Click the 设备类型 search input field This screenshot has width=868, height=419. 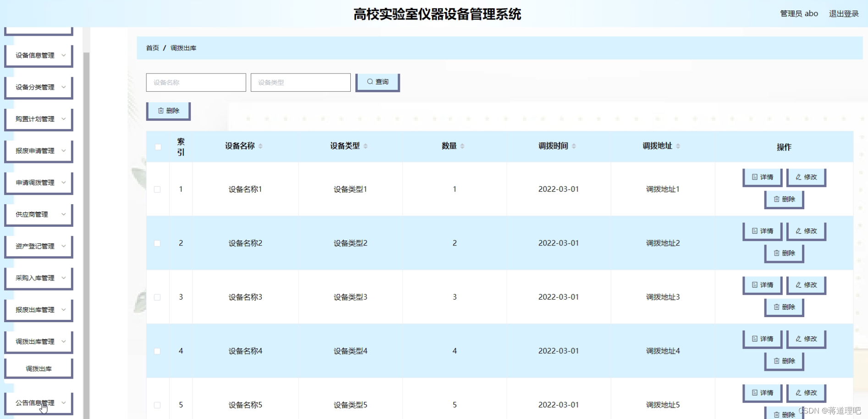coord(300,82)
